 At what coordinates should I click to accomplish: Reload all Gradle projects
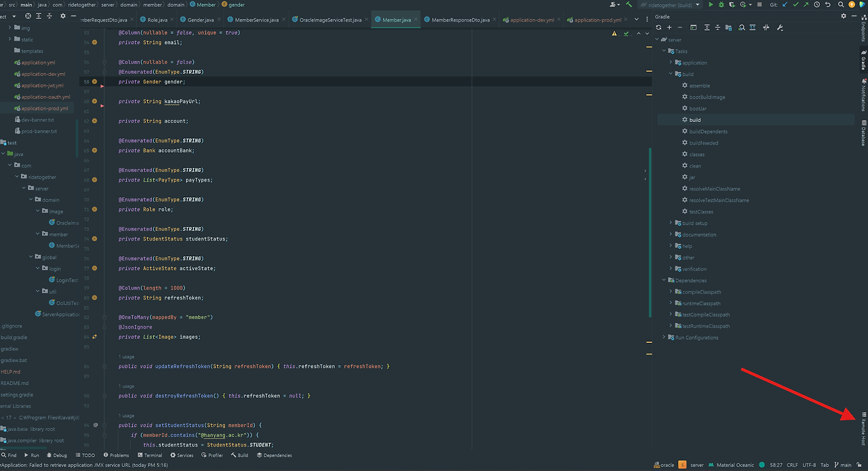[658, 27]
